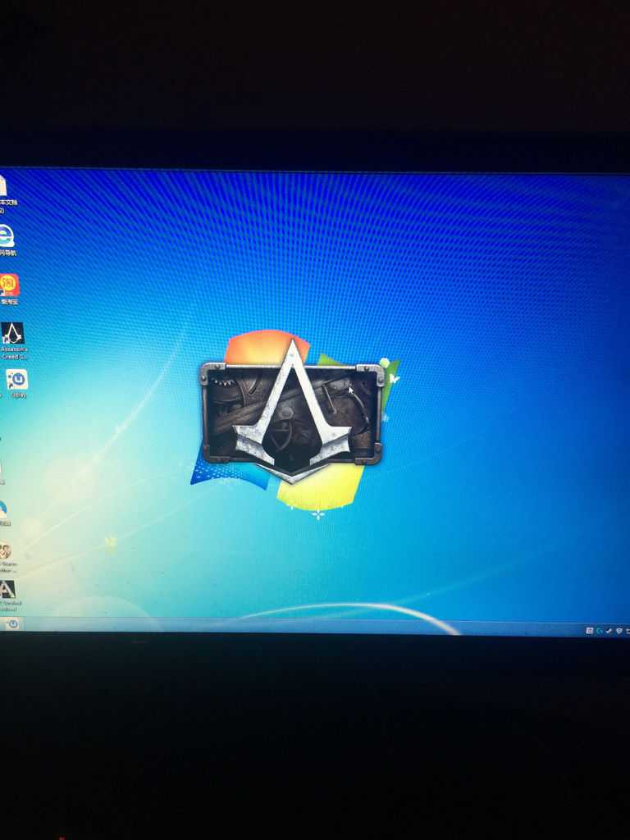630x840 pixels.
Task: Open the round gear-like icon above the 'A' shortcut
Action: [6, 550]
